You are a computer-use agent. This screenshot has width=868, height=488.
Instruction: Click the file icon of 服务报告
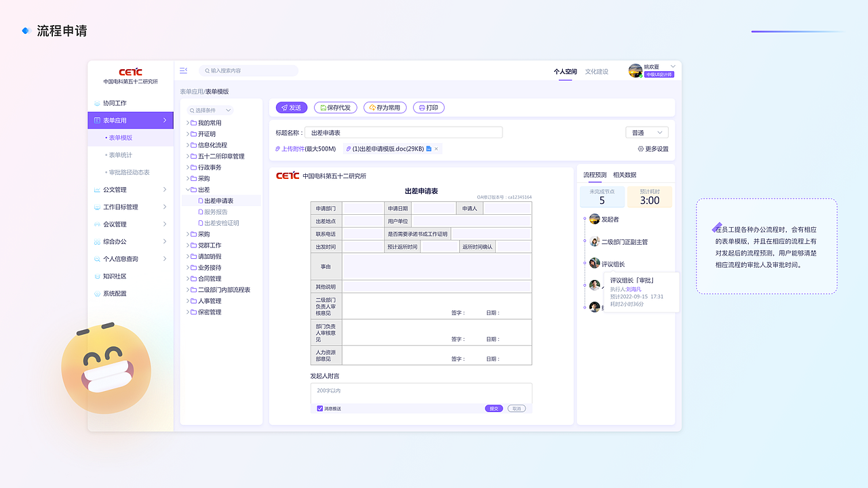click(x=200, y=211)
